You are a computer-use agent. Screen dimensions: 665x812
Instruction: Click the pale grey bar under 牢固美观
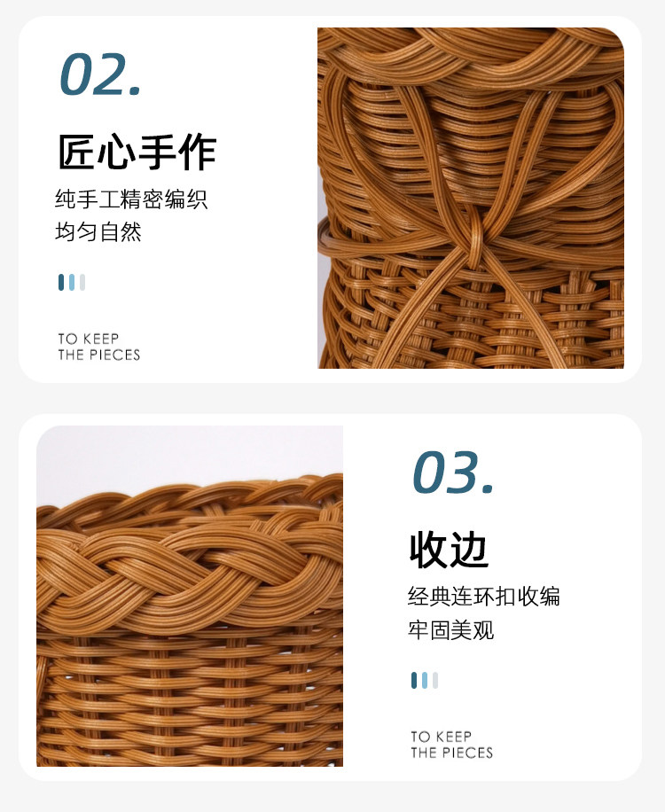(x=435, y=680)
